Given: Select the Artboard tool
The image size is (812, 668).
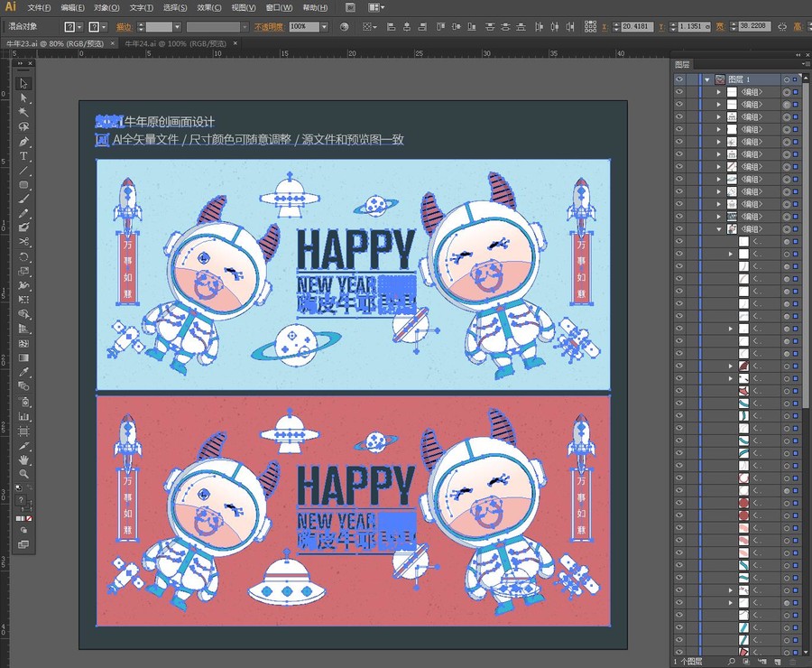Looking at the screenshot, I should point(23,431).
